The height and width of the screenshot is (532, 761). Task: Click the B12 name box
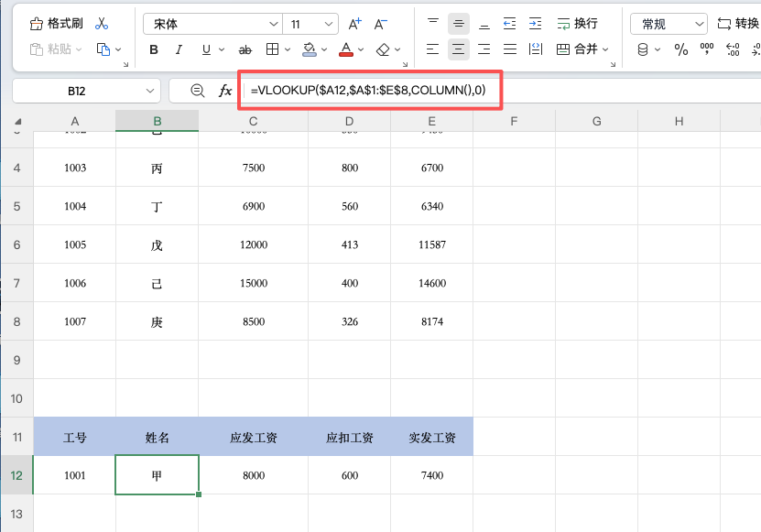tap(77, 92)
